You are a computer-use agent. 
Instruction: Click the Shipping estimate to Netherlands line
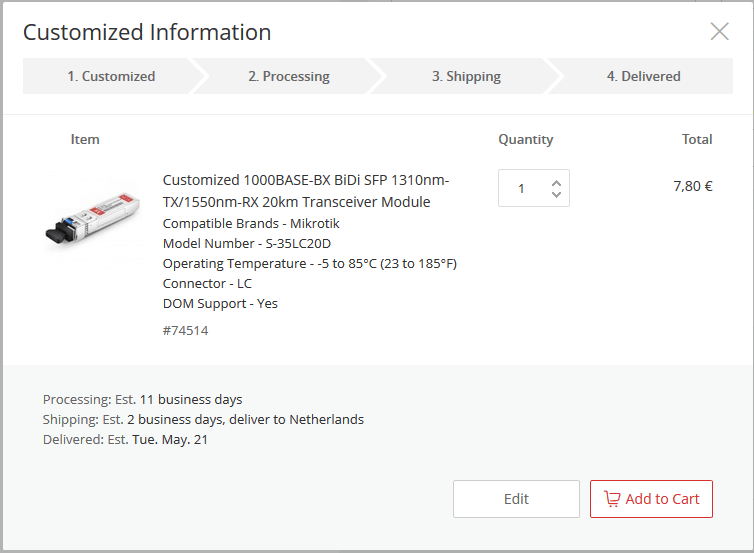pyautogui.click(x=203, y=419)
